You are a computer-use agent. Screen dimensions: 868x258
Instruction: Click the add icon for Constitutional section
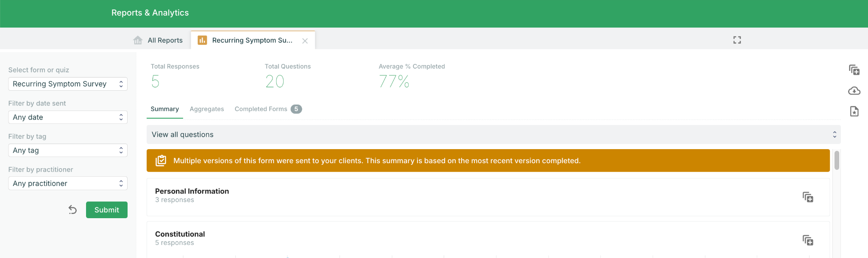click(x=808, y=240)
